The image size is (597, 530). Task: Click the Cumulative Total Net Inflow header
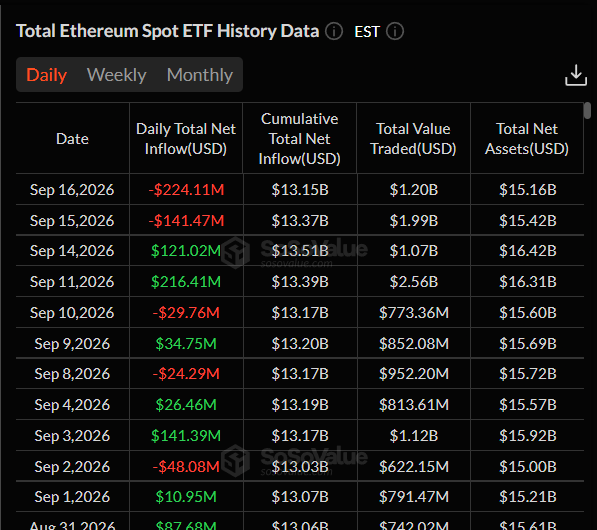click(x=300, y=139)
